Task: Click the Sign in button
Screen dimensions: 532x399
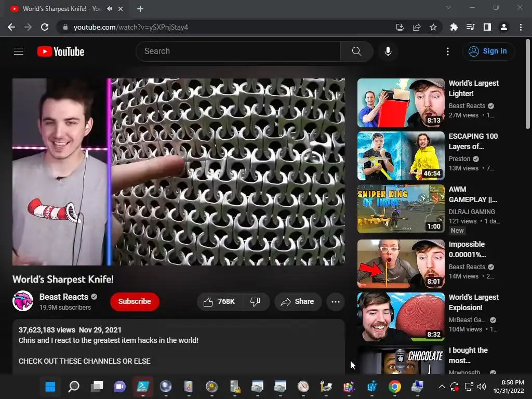Action: [488, 51]
